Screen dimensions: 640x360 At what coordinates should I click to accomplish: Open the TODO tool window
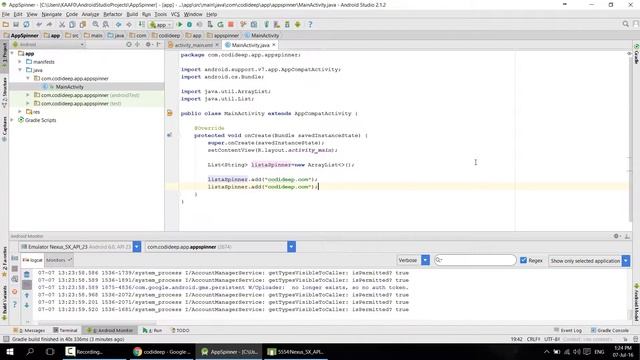180,330
